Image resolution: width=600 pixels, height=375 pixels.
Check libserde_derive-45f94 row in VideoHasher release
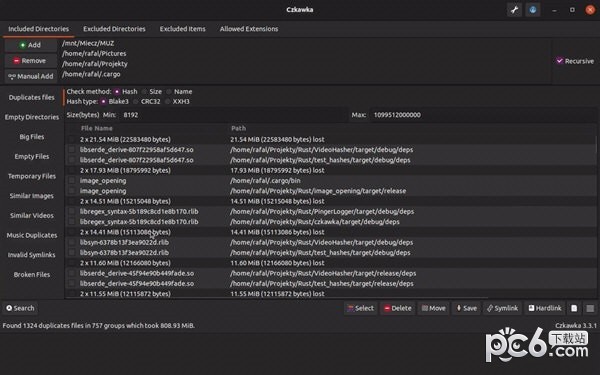pyautogui.click(x=72, y=273)
